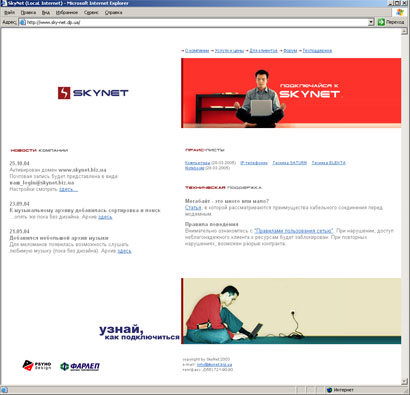Viewport: 410px width, 395px height.
Task: Click the green Переход go button
Action: coord(391,22)
